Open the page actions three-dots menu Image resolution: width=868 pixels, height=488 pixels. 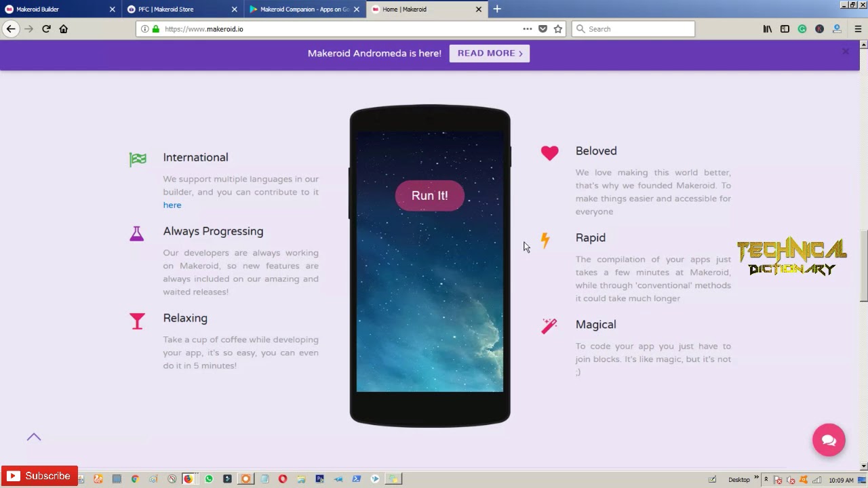(x=527, y=29)
